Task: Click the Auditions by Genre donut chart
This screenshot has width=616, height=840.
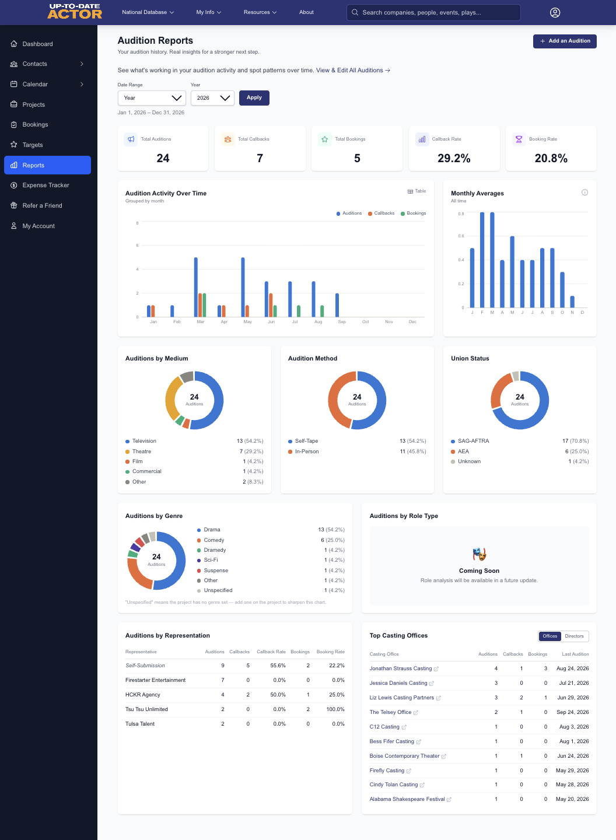Action: 156,561
